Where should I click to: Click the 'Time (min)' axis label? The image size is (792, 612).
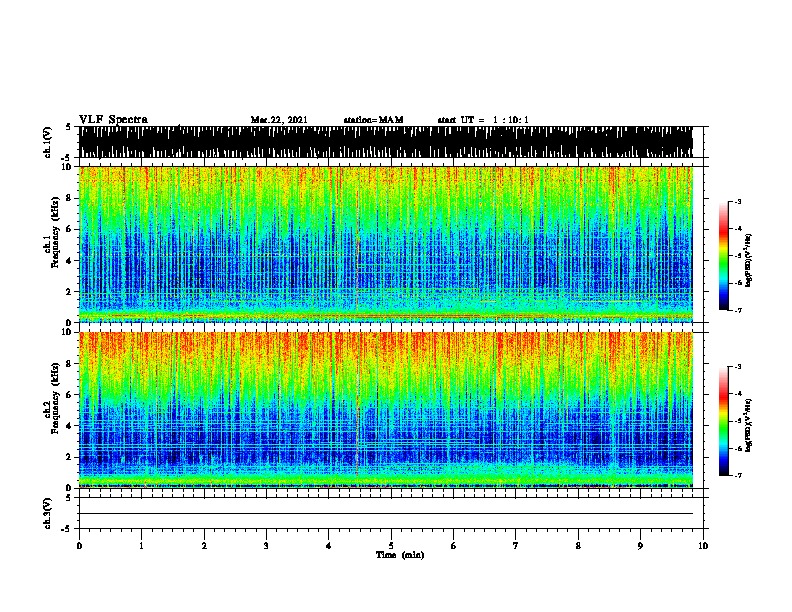(x=400, y=555)
